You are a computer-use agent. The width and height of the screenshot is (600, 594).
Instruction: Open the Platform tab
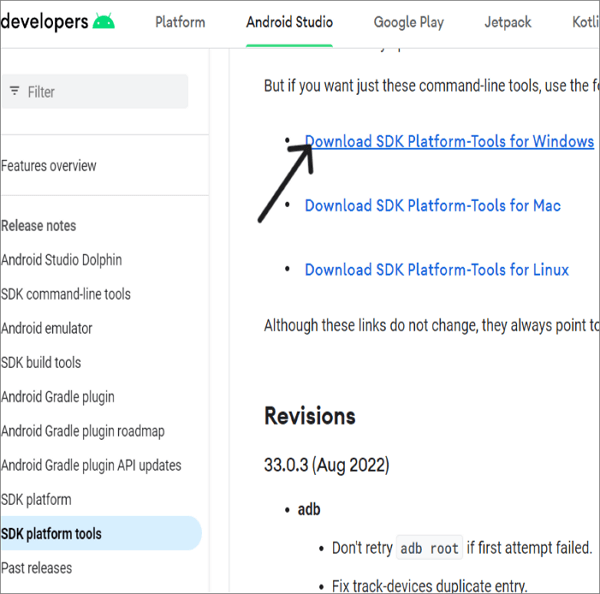point(180,22)
